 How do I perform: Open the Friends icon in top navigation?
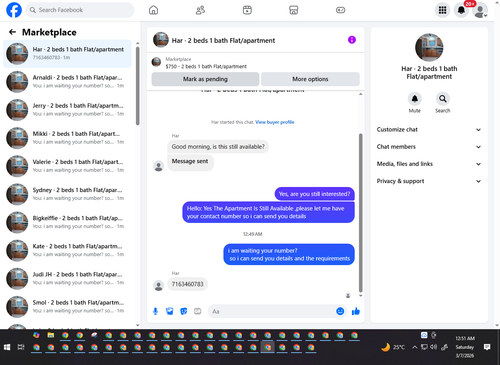pyautogui.click(x=200, y=10)
